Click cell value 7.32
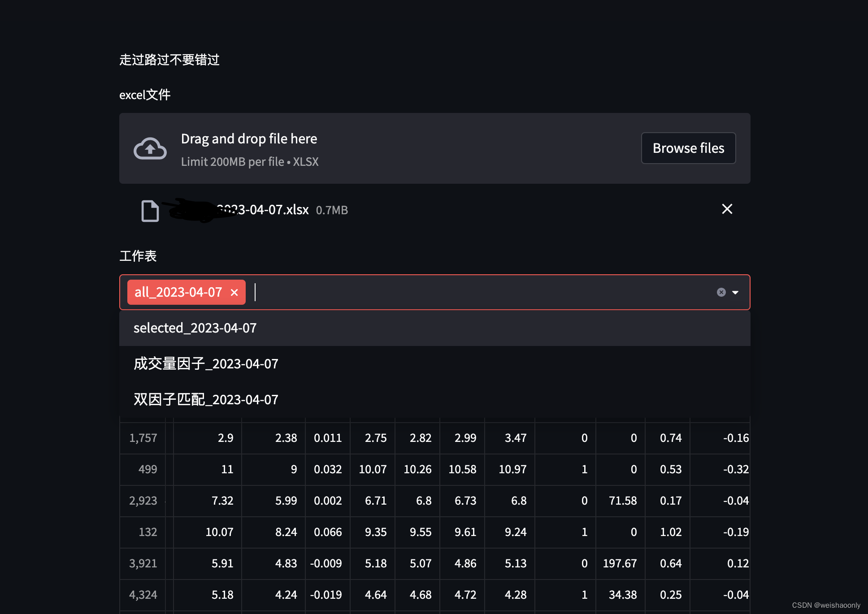The width and height of the screenshot is (868, 614). click(x=208, y=501)
